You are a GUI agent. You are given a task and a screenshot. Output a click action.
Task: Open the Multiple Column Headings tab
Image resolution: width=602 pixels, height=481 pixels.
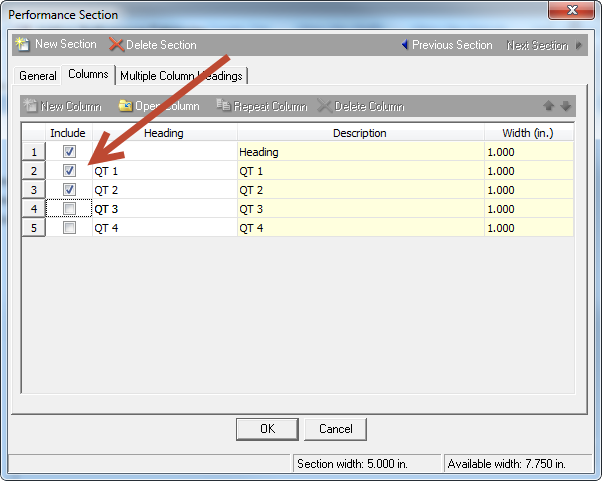pyautogui.click(x=181, y=76)
